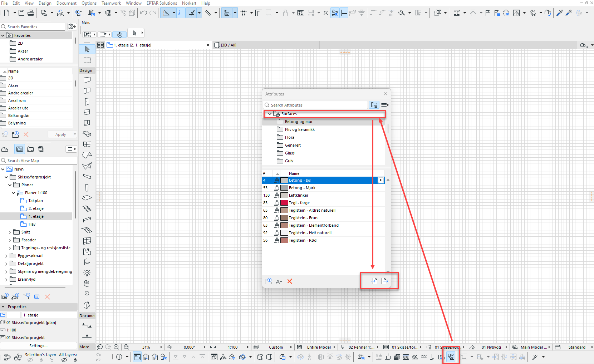This screenshot has height=364, width=594.
Task: Click the Save icon in toolbar
Action: [21, 13]
